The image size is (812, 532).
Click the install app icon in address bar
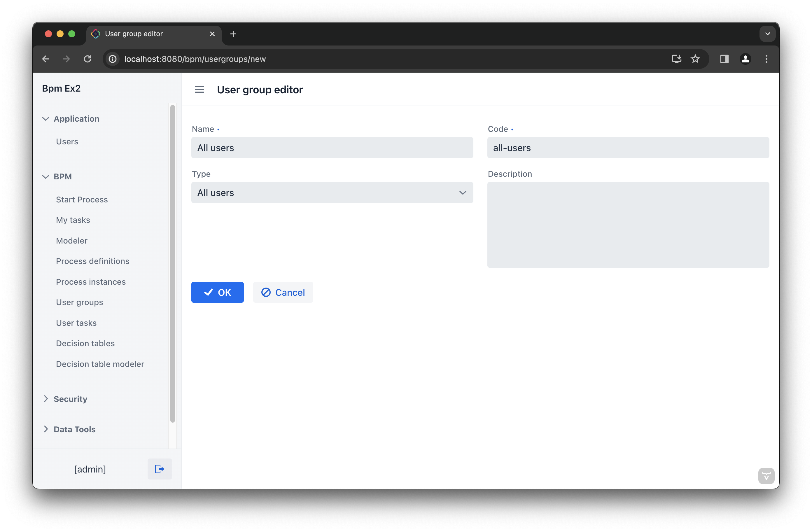point(676,59)
